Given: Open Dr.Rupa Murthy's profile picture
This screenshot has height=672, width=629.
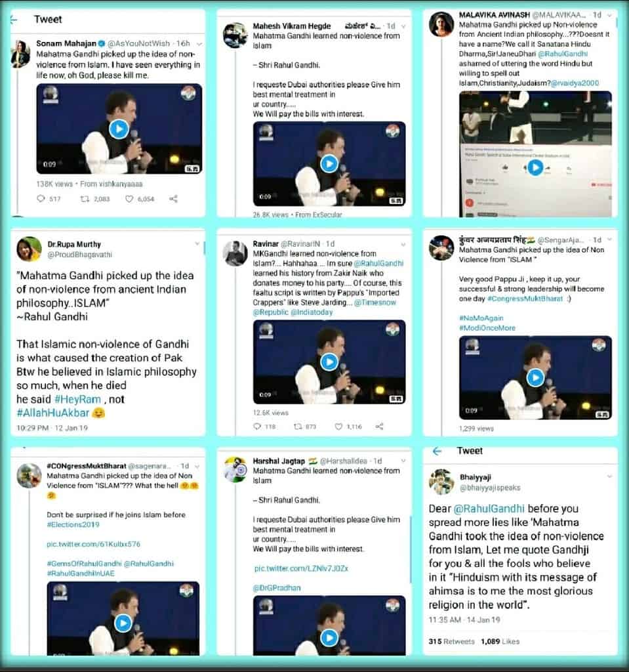Looking at the screenshot, I should point(29,249).
